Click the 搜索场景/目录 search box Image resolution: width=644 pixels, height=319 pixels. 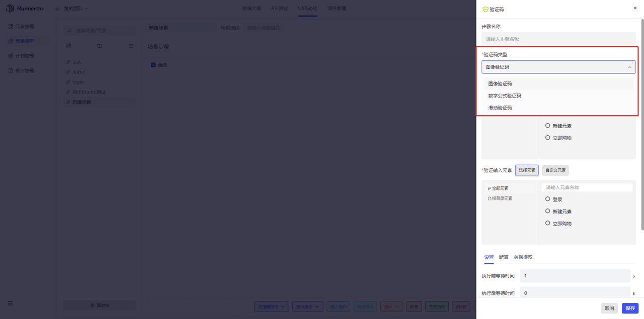click(x=100, y=31)
